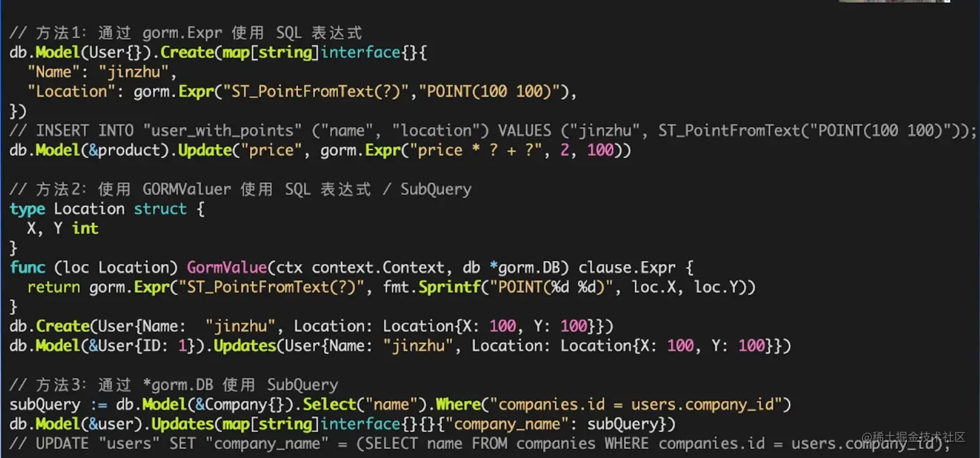Image resolution: width=980 pixels, height=458 pixels.
Task: Click the line starting "db.Model(&user).Updates(map[string]interface{}"
Action: [x=343, y=424]
